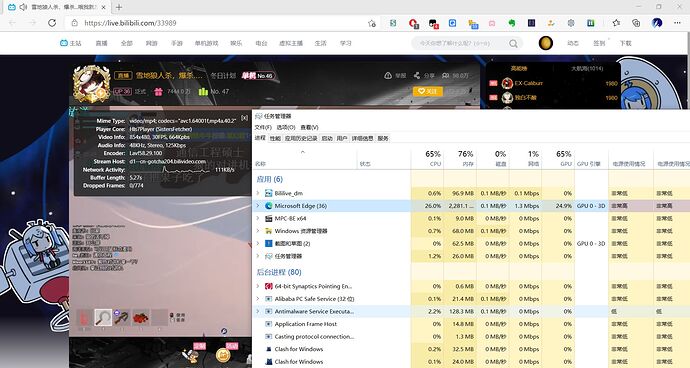The image size is (690, 368).
Task: Expand the Bililive_dm process row
Action: click(x=258, y=193)
